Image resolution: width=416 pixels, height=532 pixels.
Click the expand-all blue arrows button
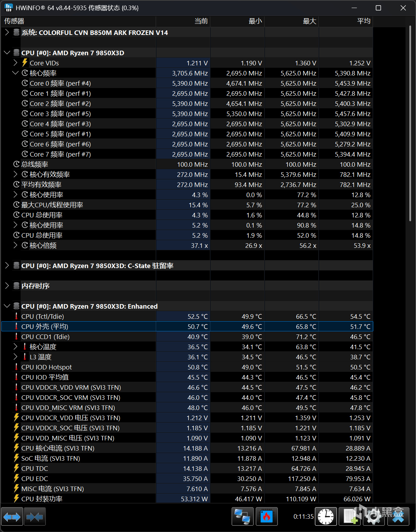tap(12, 517)
